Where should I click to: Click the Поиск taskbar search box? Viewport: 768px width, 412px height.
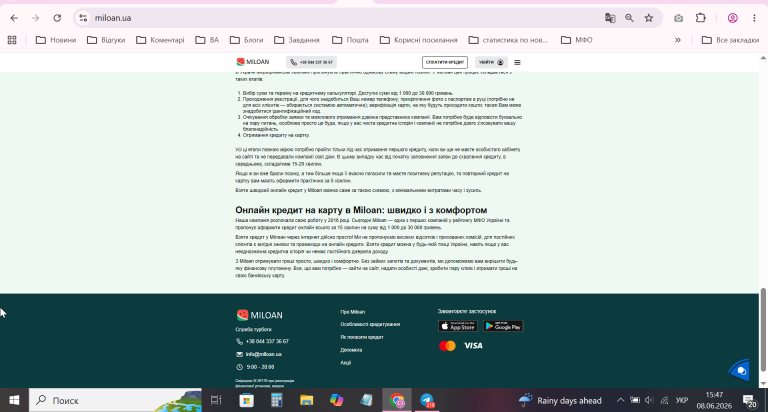pyautogui.click(x=115, y=400)
